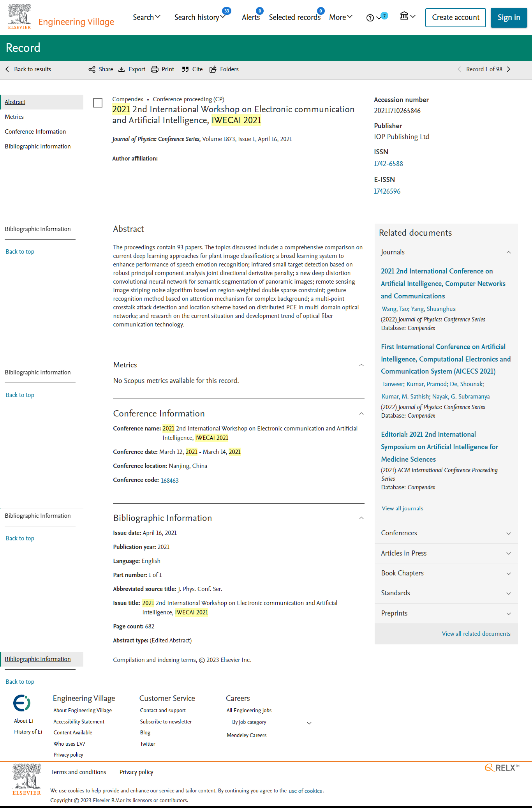Screen dimensions: 532x808
Task: Expand the Preprints section
Action: pyautogui.click(x=509, y=614)
